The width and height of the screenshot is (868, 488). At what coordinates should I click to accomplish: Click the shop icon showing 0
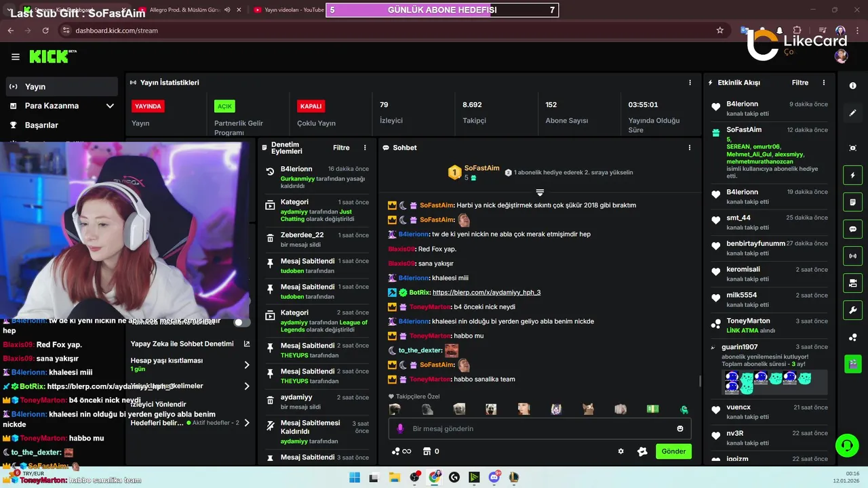430,451
